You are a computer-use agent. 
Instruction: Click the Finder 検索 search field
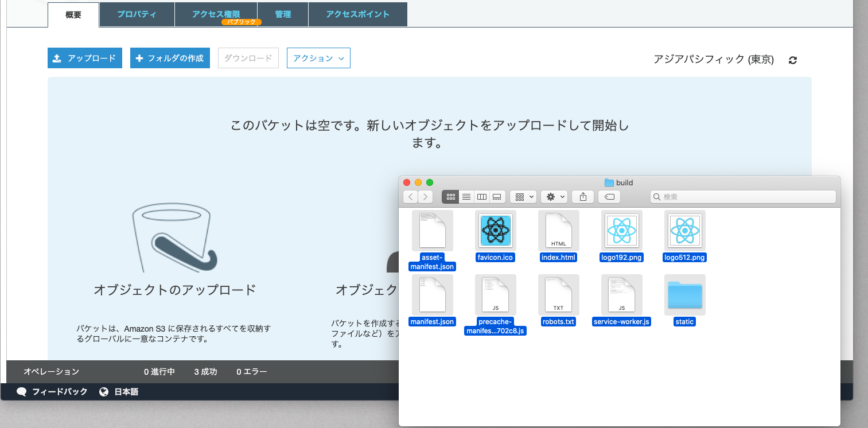point(743,197)
